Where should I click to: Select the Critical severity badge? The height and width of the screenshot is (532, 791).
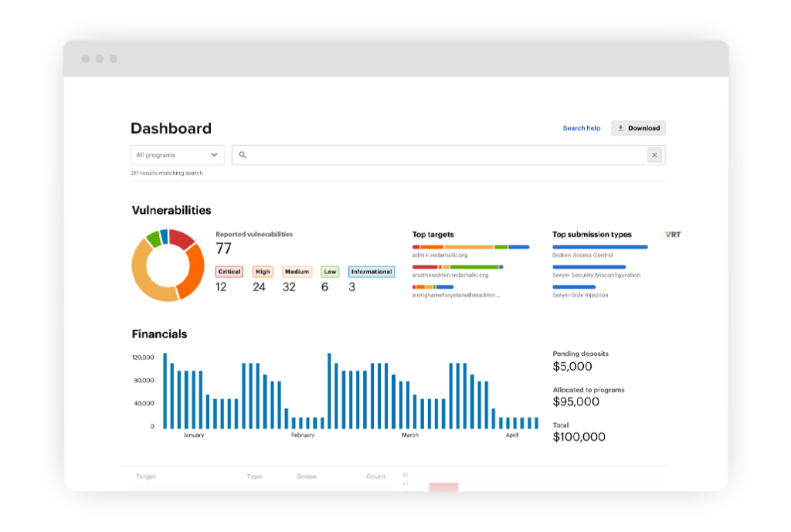click(229, 272)
